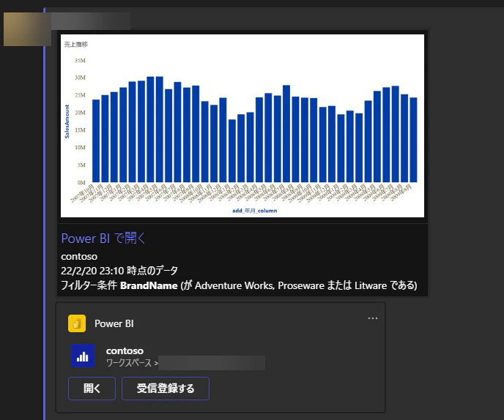Click the sales trend bar chart image
504x420 pixels.
(x=242, y=126)
